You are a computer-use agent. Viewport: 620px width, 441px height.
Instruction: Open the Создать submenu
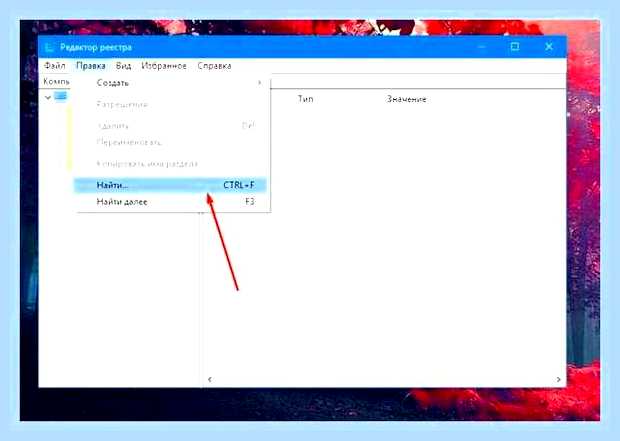[170, 83]
